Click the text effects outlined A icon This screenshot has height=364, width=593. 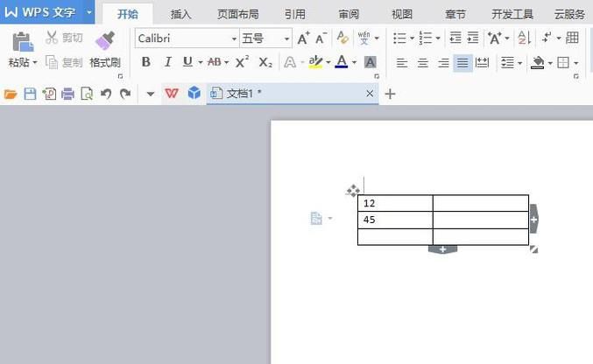click(x=290, y=62)
